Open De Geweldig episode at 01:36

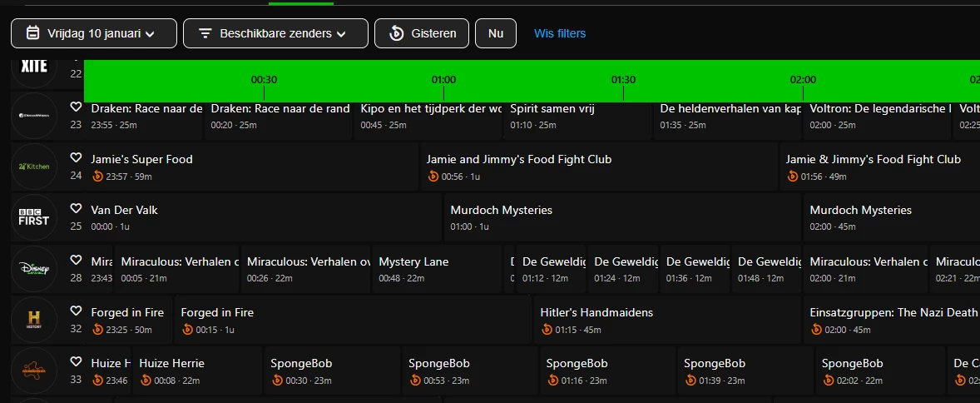695,268
